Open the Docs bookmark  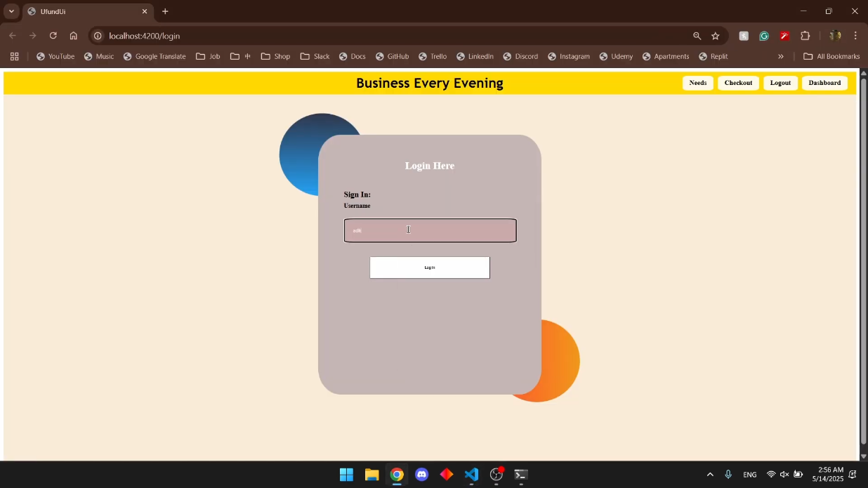point(352,56)
